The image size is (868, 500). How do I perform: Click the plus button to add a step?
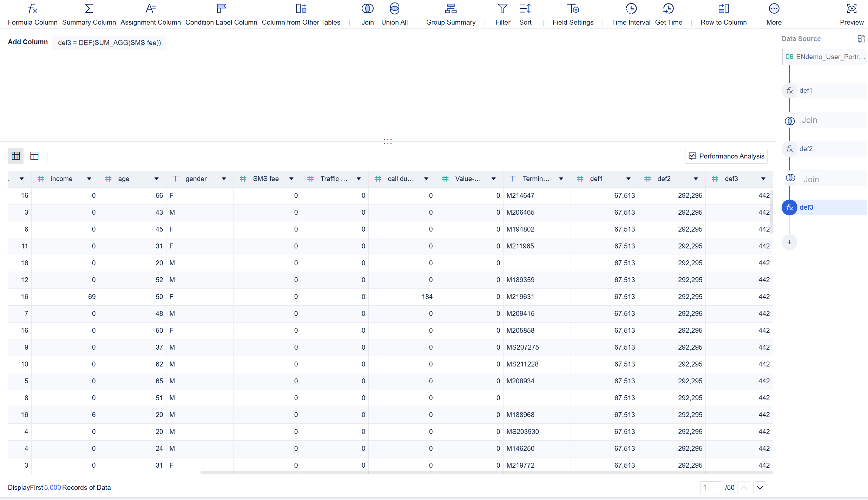pyautogui.click(x=789, y=242)
